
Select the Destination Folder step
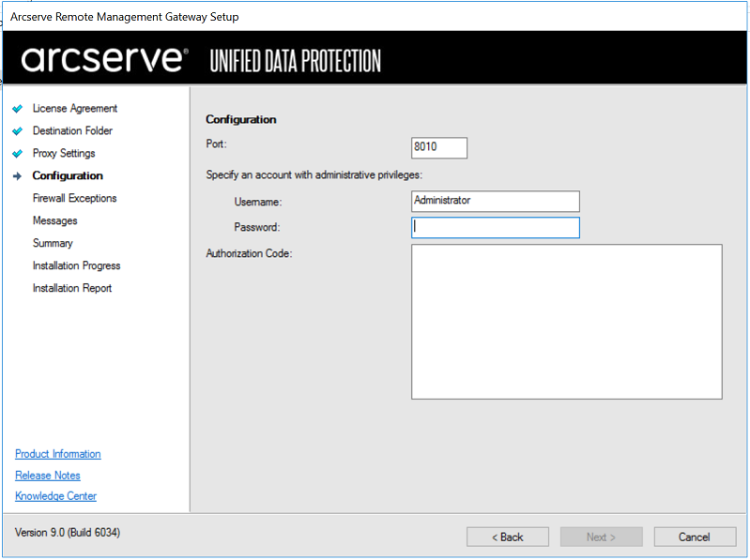pos(72,131)
